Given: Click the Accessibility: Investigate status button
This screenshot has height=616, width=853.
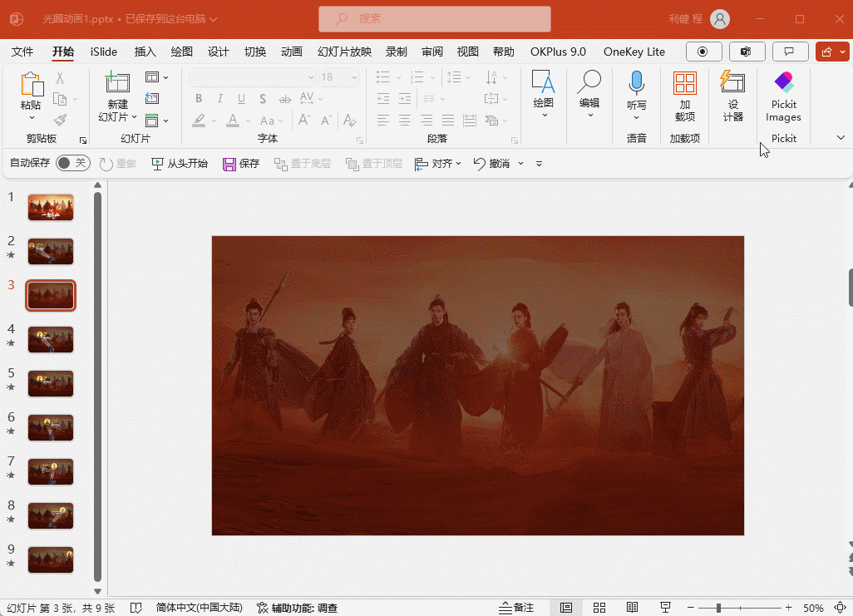Looking at the screenshot, I should coord(297,608).
